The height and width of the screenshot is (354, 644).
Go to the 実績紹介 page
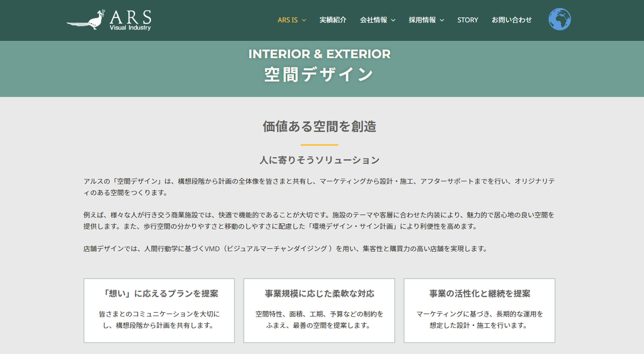pos(333,20)
